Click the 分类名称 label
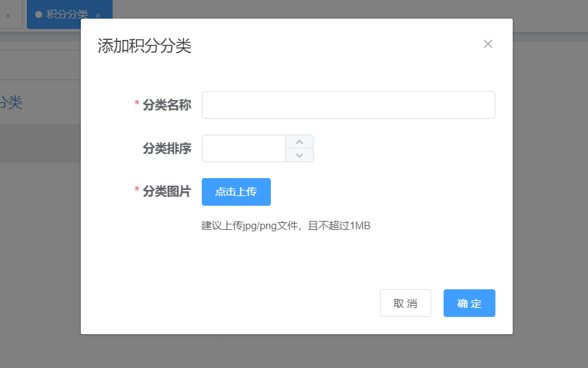The height and width of the screenshot is (368, 588). pyautogui.click(x=167, y=105)
